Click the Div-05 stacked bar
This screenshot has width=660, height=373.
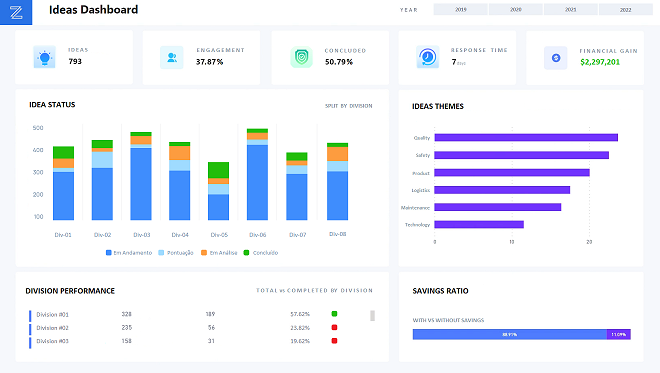point(218,191)
